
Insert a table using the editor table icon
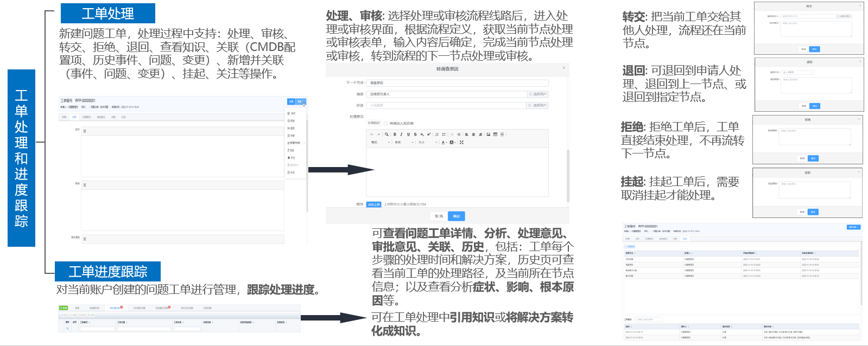pyautogui.click(x=495, y=134)
